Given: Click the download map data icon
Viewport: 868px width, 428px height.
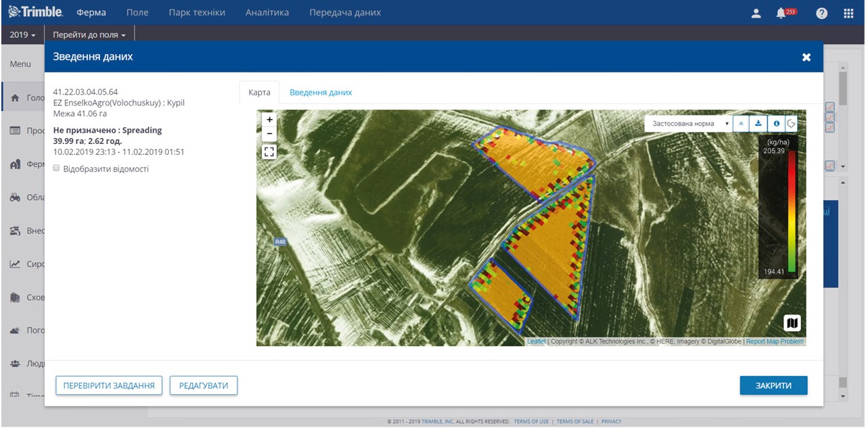Looking at the screenshot, I should click(x=758, y=124).
